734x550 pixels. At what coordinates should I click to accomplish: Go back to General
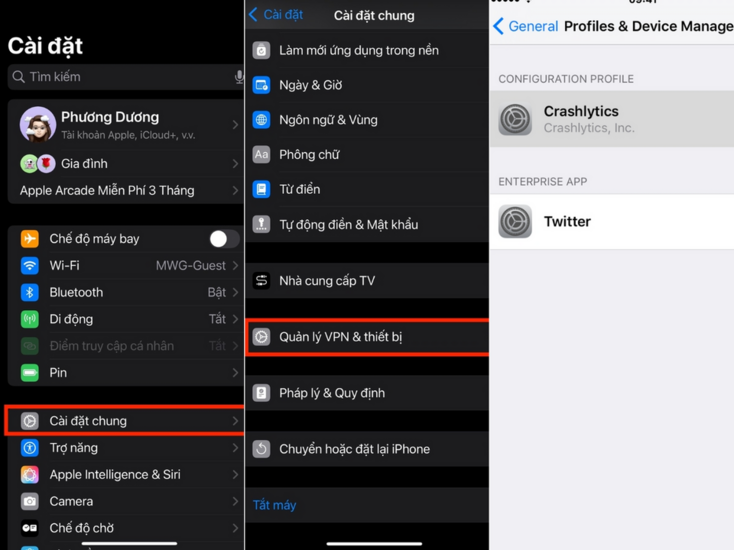coord(525,26)
